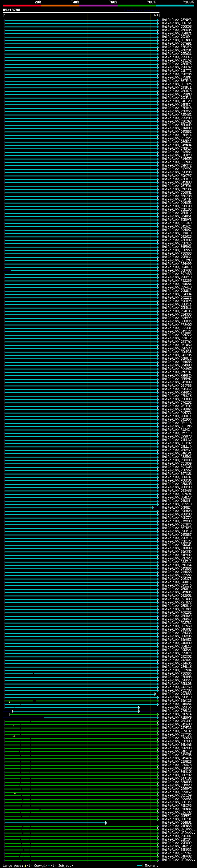This screenshot has width=197, height=868.
Task: Click the UniRef100_Q76L31 label
Action: click(x=177, y=711)
